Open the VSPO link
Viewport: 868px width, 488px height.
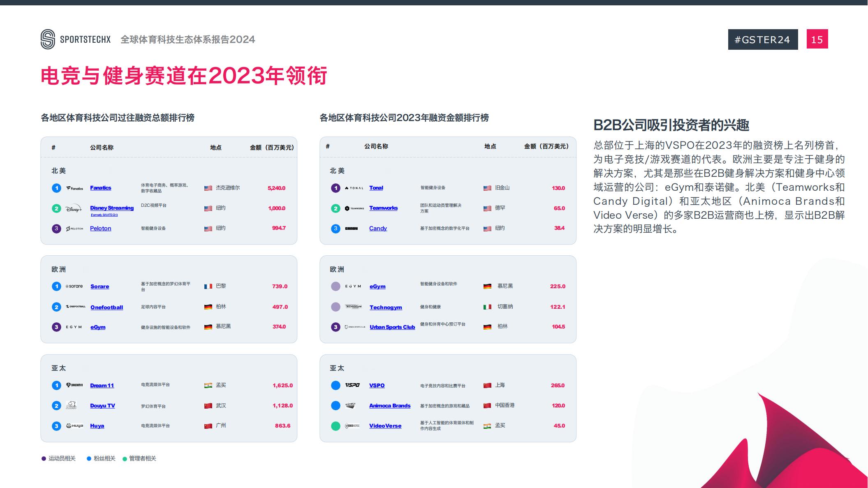[377, 385]
